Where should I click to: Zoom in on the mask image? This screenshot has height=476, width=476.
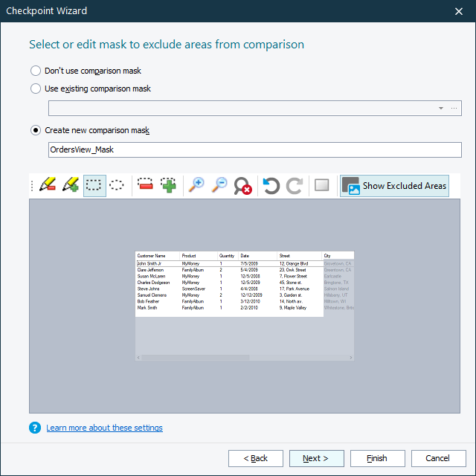coord(196,185)
